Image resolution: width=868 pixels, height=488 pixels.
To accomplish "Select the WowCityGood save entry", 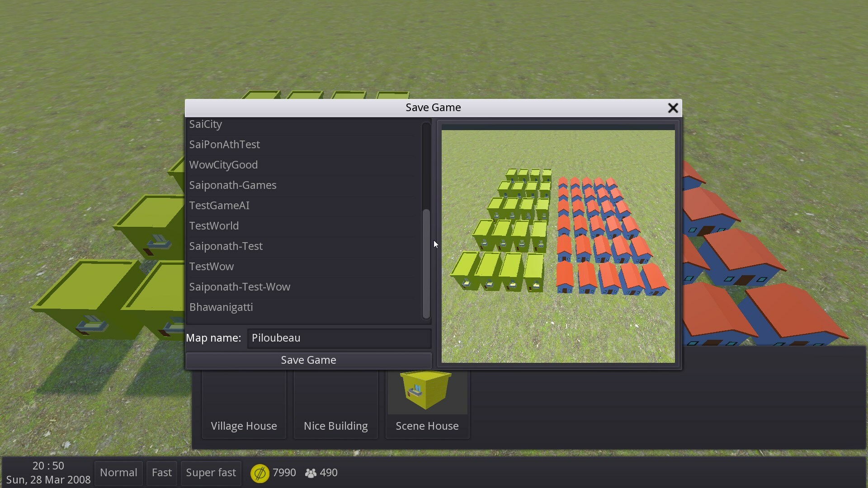I will (x=223, y=165).
